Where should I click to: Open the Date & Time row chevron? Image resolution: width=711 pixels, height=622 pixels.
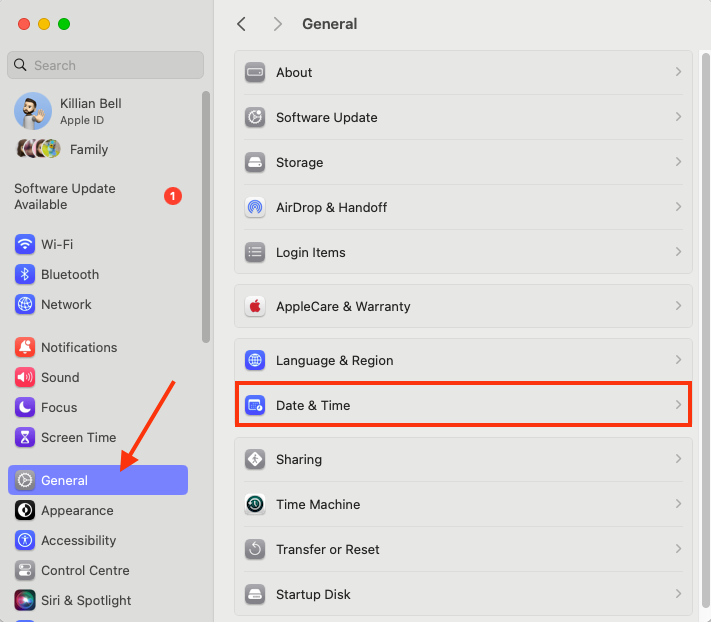point(678,404)
